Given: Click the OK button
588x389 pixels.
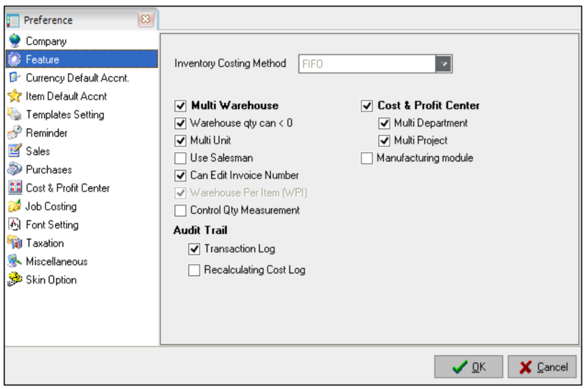Looking at the screenshot, I should [469, 367].
